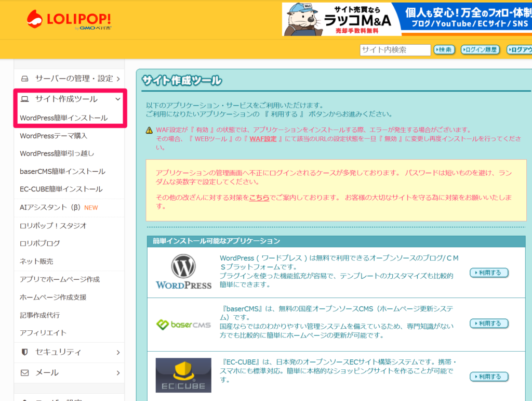This screenshot has height=401, width=532.
Task: Click the EC-CUBE logo image
Action: 183,375
